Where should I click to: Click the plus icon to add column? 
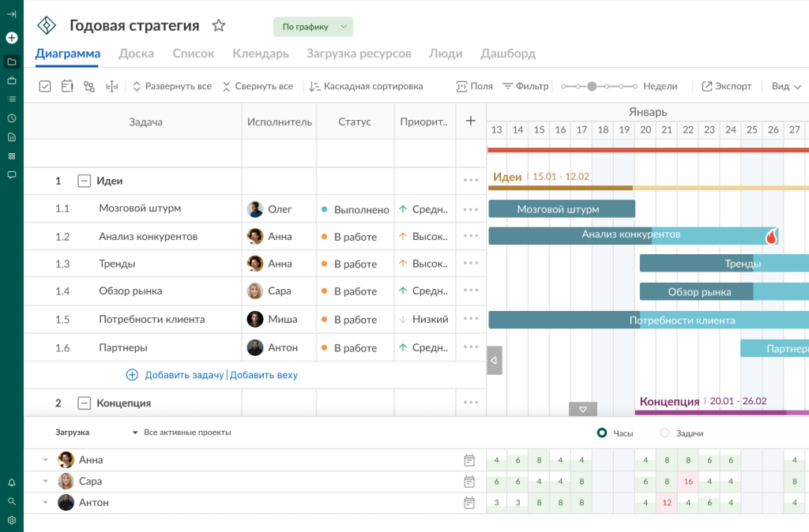point(471,121)
